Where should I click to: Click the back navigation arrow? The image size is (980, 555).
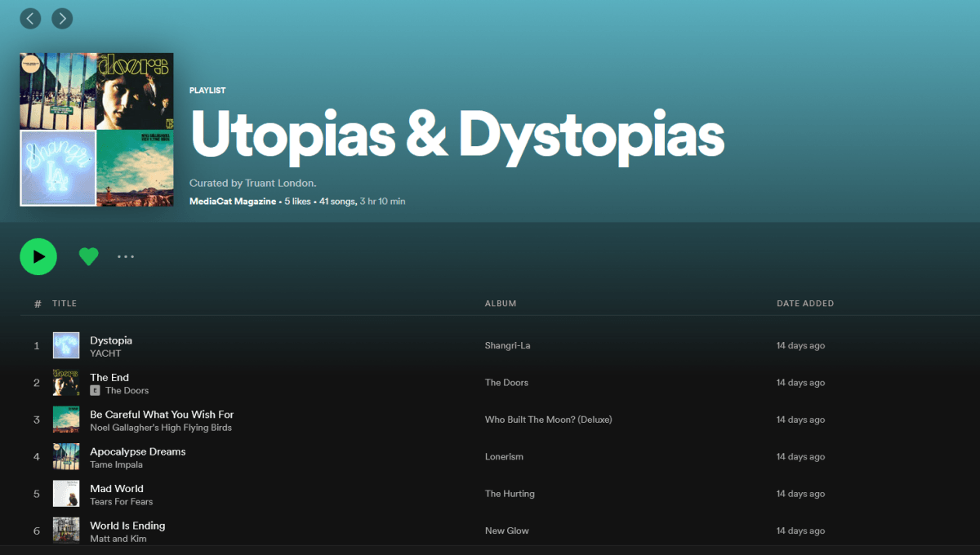(x=30, y=18)
